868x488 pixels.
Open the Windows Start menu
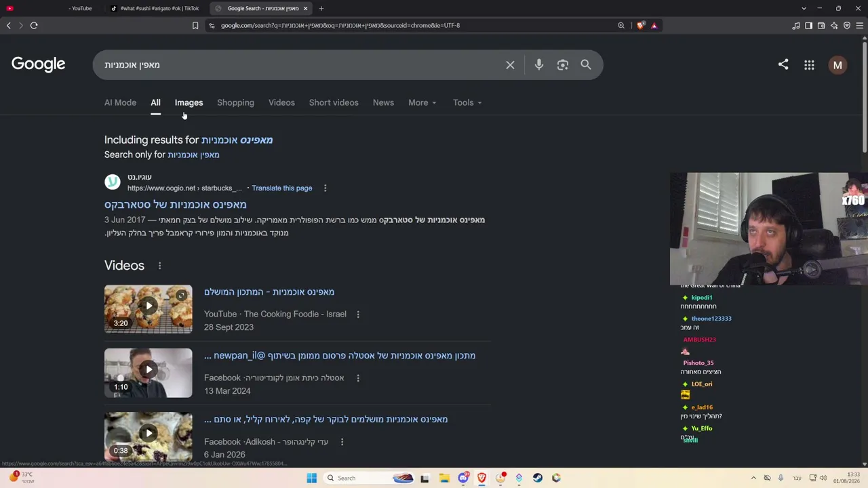[311, 478]
